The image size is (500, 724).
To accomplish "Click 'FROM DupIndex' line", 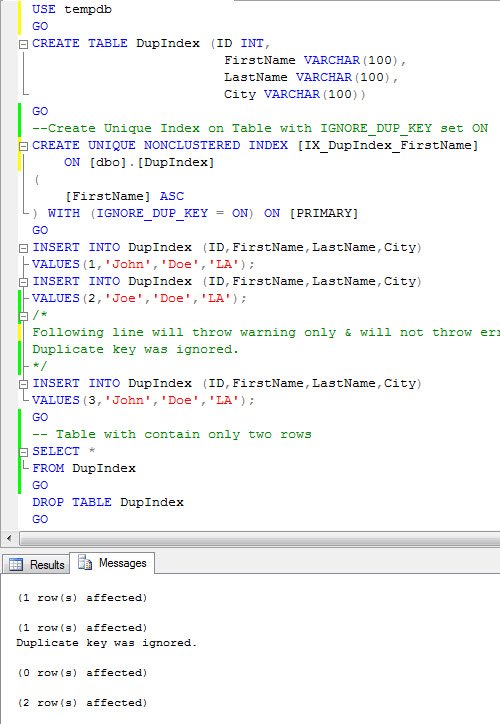I will pyautogui.click(x=84, y=468).
